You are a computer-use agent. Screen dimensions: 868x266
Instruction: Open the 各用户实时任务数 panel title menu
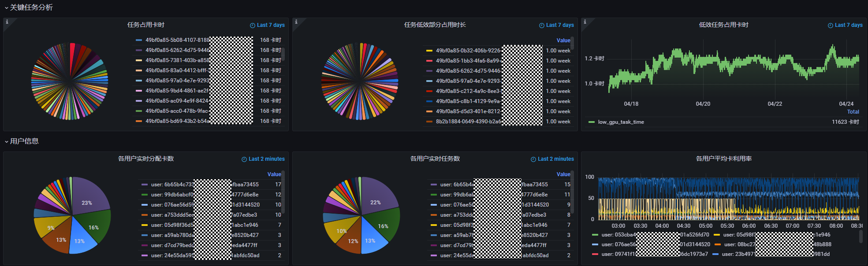pyautogui.click(x=435, y=159)
